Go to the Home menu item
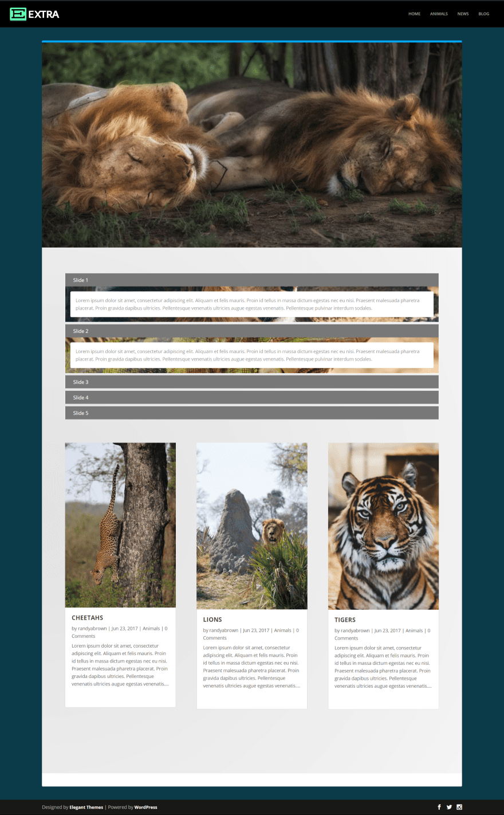504x815 pixels. coord(414,14)
